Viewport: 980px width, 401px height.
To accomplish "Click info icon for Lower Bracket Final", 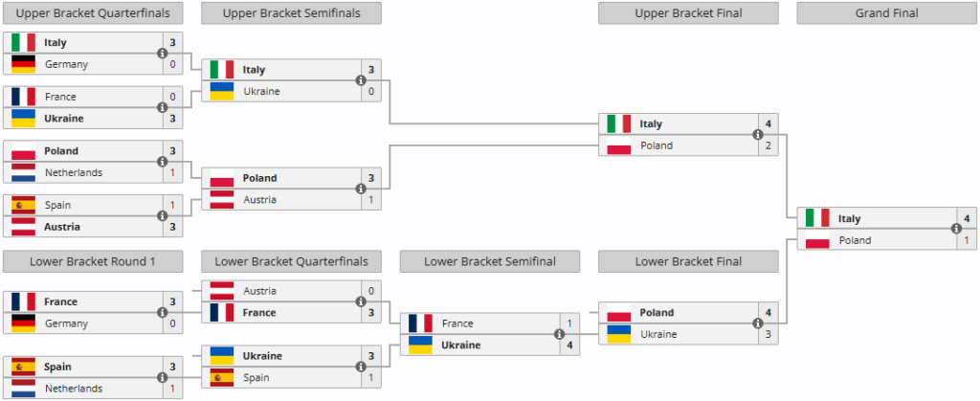I will click(x=757, y=323).
